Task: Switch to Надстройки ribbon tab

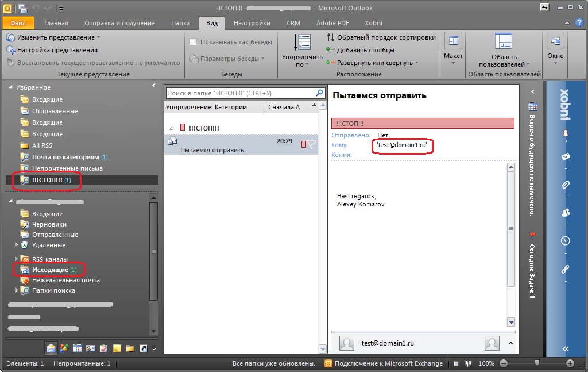Action: [x=252, y=23]
